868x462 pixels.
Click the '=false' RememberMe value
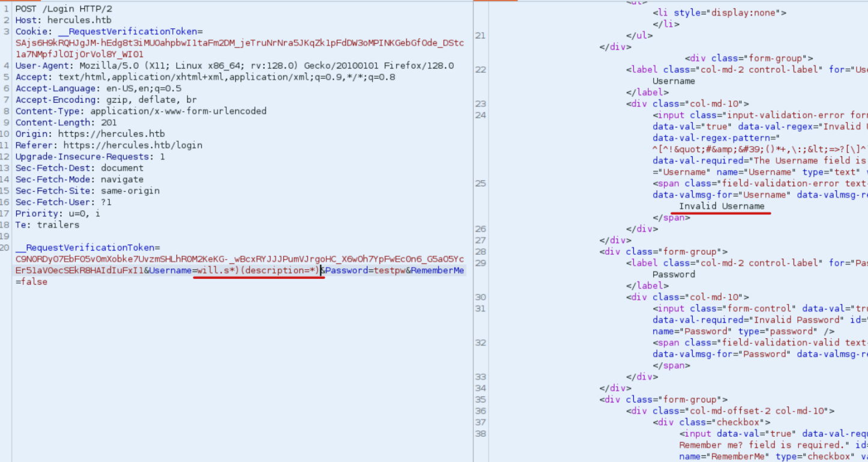pos(32,282)
